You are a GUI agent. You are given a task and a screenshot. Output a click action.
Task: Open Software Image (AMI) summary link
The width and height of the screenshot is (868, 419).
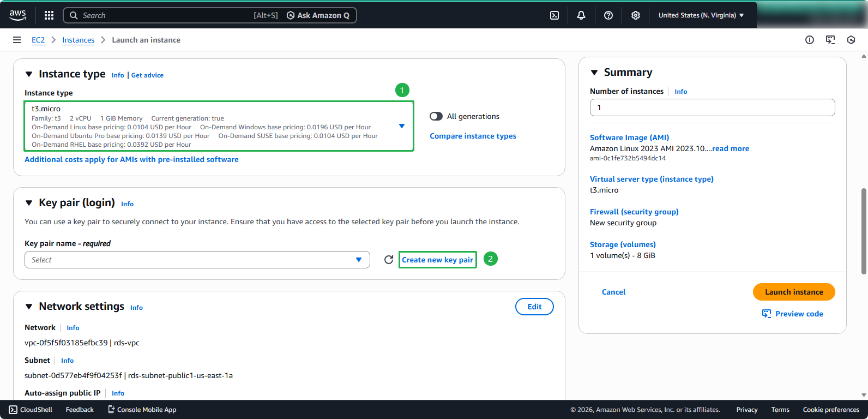click(629, 137)
